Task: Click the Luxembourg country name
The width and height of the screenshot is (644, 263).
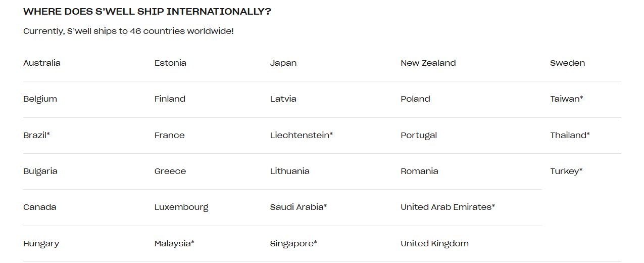Action: coord(181,207)
